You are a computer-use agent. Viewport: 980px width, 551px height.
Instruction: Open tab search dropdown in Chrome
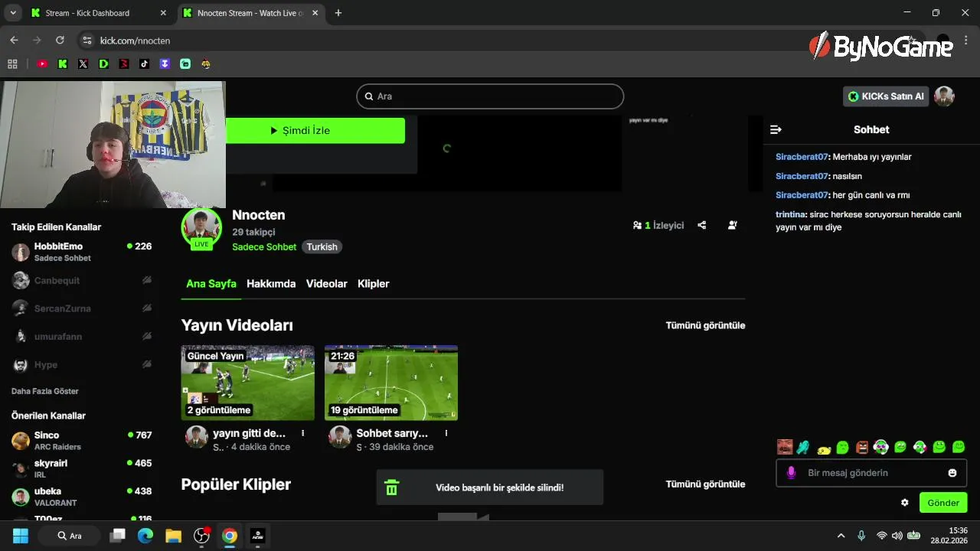coord(13,13)
